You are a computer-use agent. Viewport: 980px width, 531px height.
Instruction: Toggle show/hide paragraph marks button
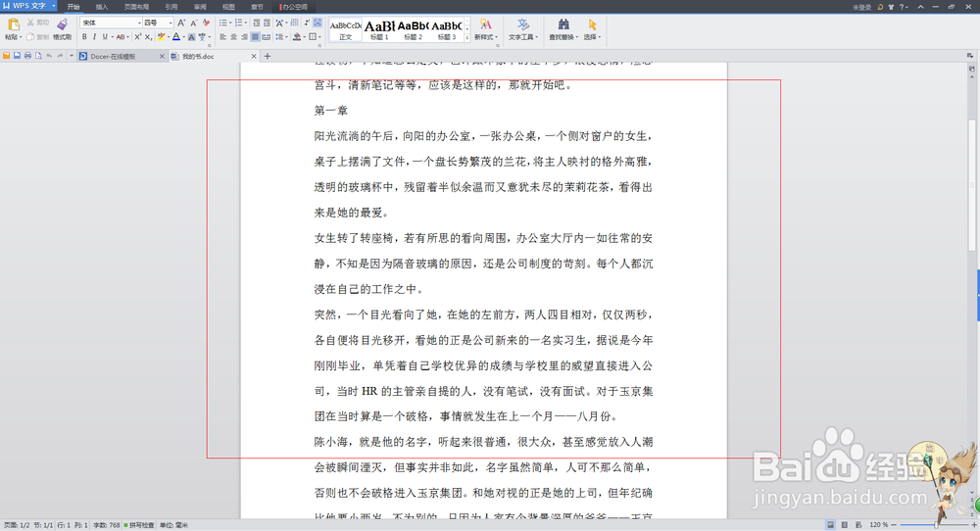tap(306, 23)
